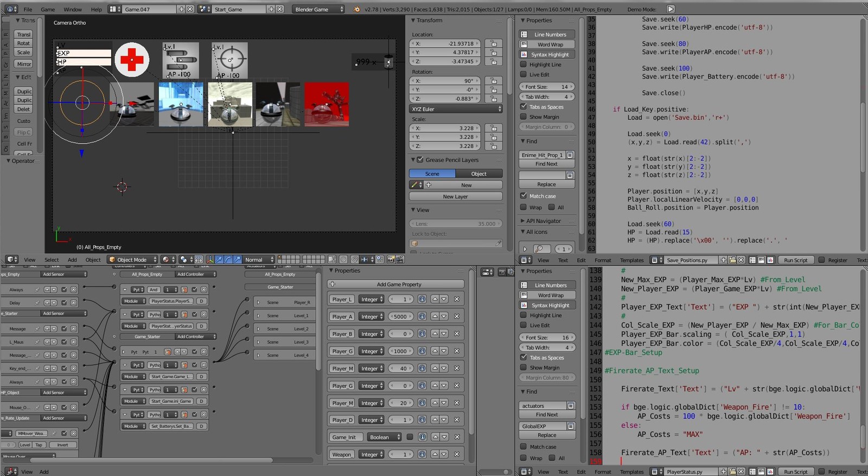Screen dimensions: 868x476
Task: Click the find magnifier icon in upper text editor
Action: 541,249
